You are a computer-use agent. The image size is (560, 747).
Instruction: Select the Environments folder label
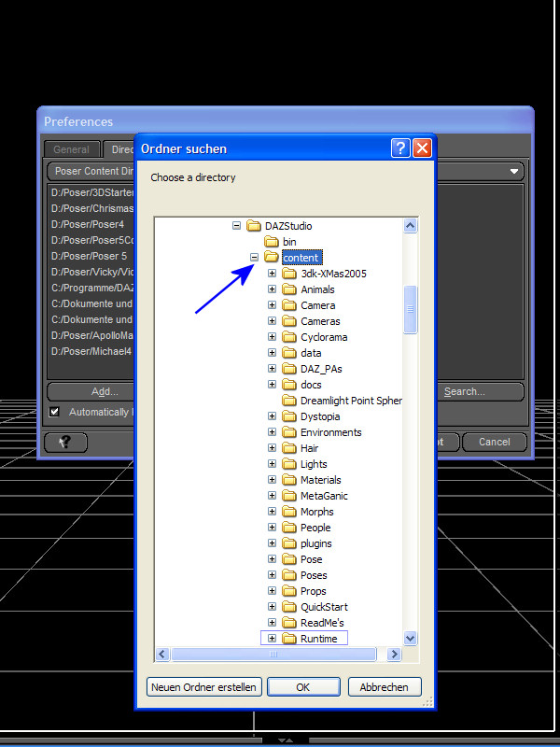tap(331, 432)
